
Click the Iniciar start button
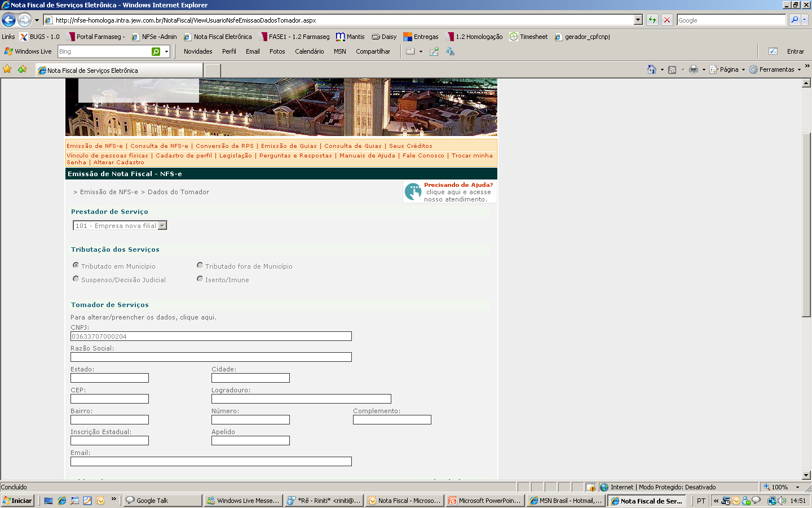point(18,501)
